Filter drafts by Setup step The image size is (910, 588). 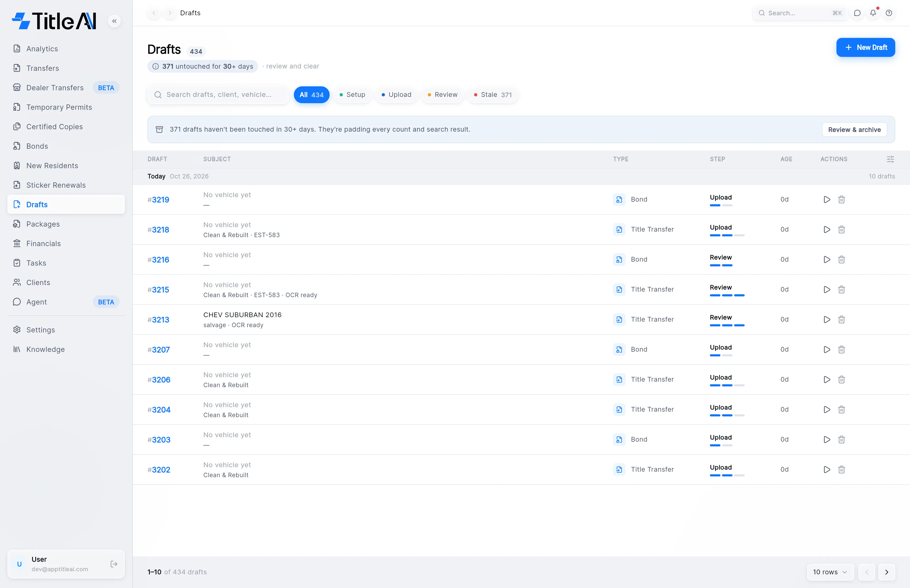(x=352, y=95)
